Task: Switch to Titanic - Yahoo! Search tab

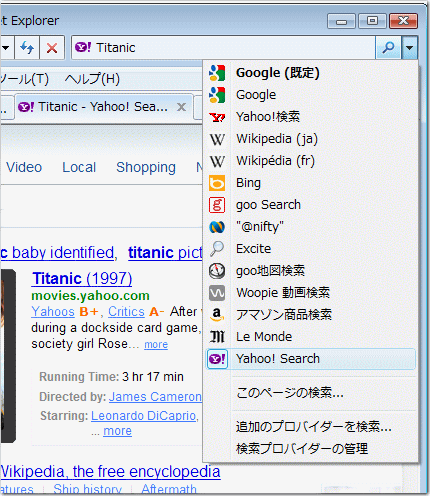Action: (103, 107)
